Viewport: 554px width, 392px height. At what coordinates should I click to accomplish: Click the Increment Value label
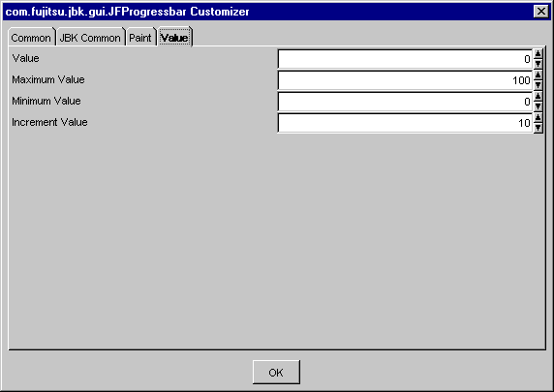49,122
